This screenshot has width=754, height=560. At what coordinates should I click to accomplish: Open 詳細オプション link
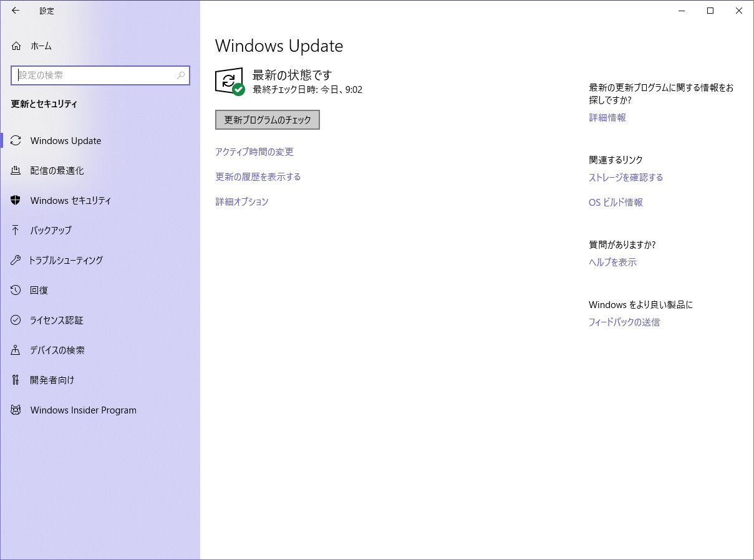pos(242,202)
